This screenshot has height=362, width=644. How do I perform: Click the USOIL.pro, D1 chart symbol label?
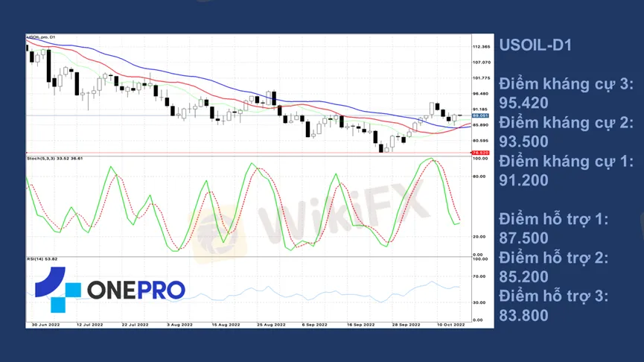[x=41, y=37]
